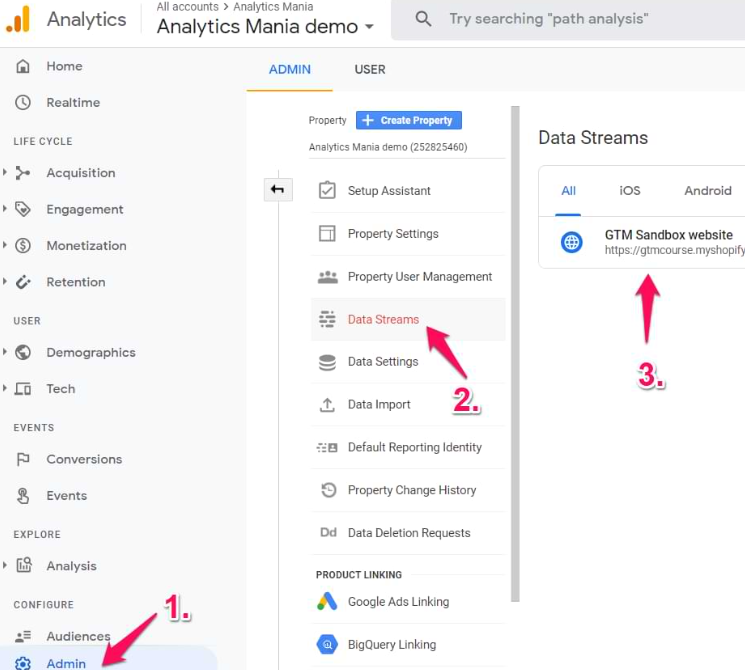The width and height of the screenshot is (752, 670).
Task: Expand the Tech section arrow
Action: pos(5,388)
